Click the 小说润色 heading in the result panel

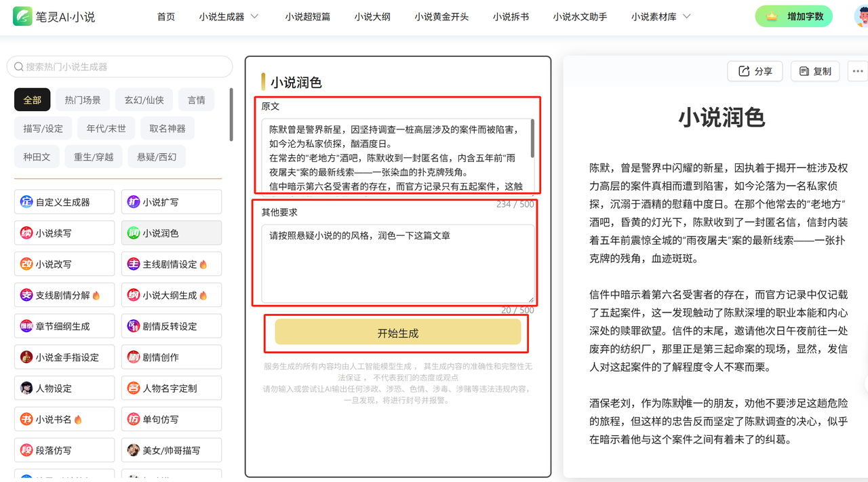pyautogui.click(x=722, y=117)
